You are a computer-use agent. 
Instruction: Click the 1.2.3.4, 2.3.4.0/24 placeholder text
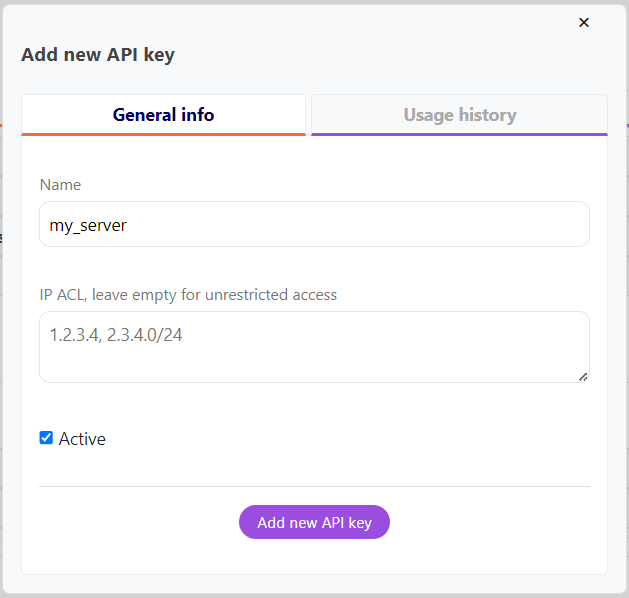[x=116, y=336]
